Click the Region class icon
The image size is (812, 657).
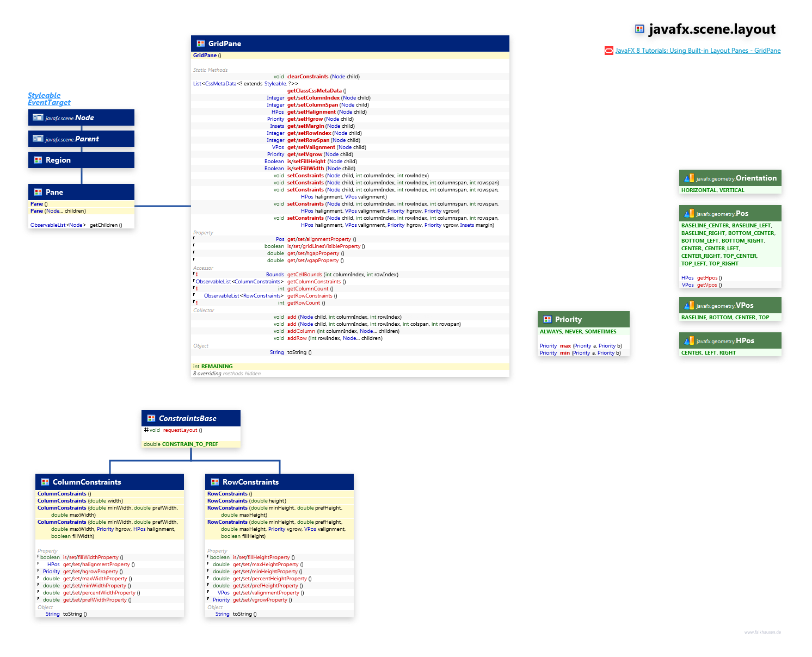(x=38, y=160)
